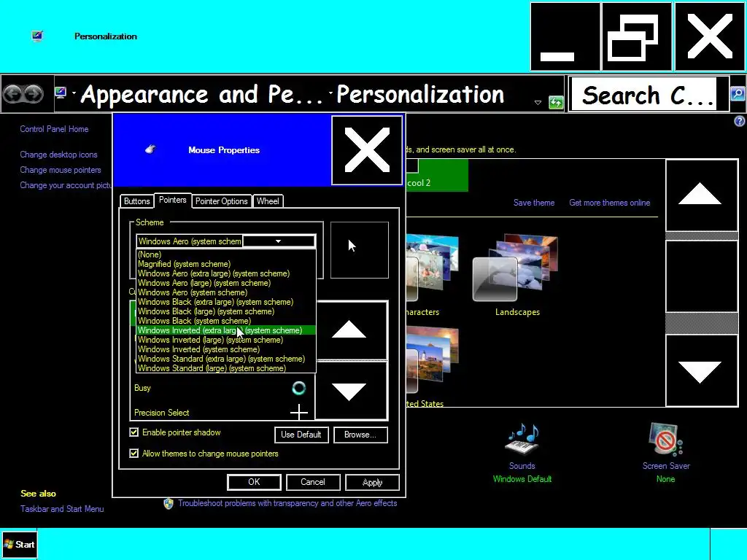The height and width of the screenshot is (560, 747).
Task: Collapse the Scheme combo box arrow
Action: point(278,241)
